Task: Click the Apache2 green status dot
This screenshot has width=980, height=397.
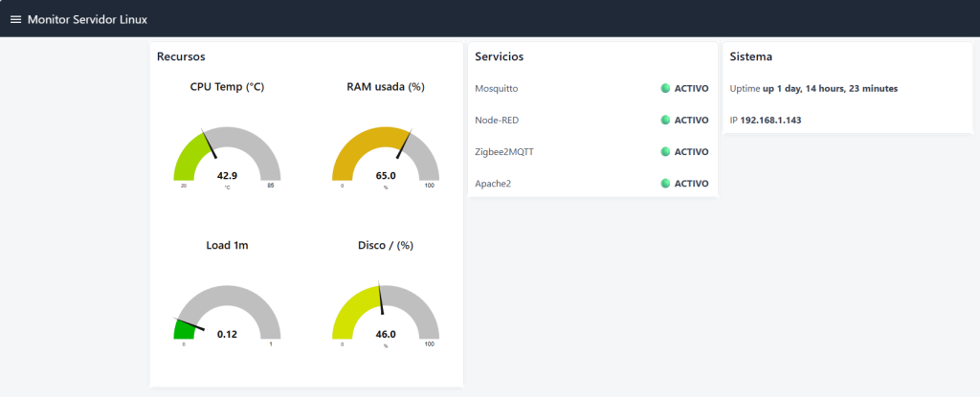Action: click(x=666, y=183)
